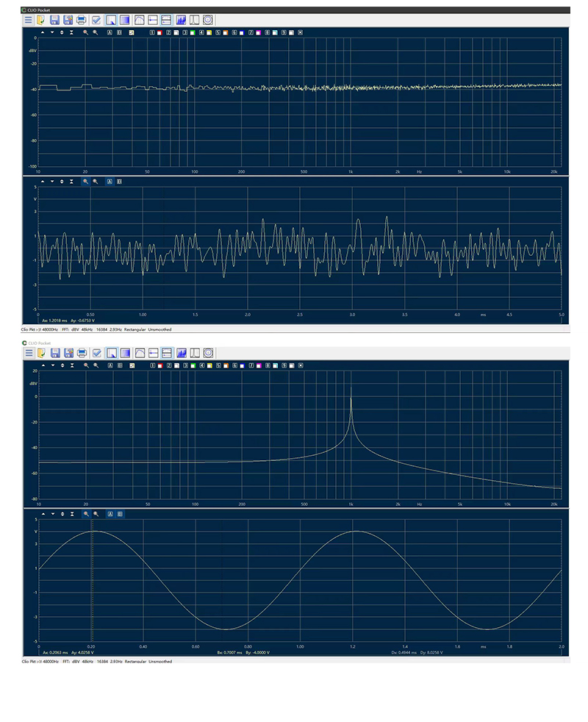
Task: Click the magenta overlay 7 color swatch on the noise spectrum toolbar
Action: (x=258, y=32)
